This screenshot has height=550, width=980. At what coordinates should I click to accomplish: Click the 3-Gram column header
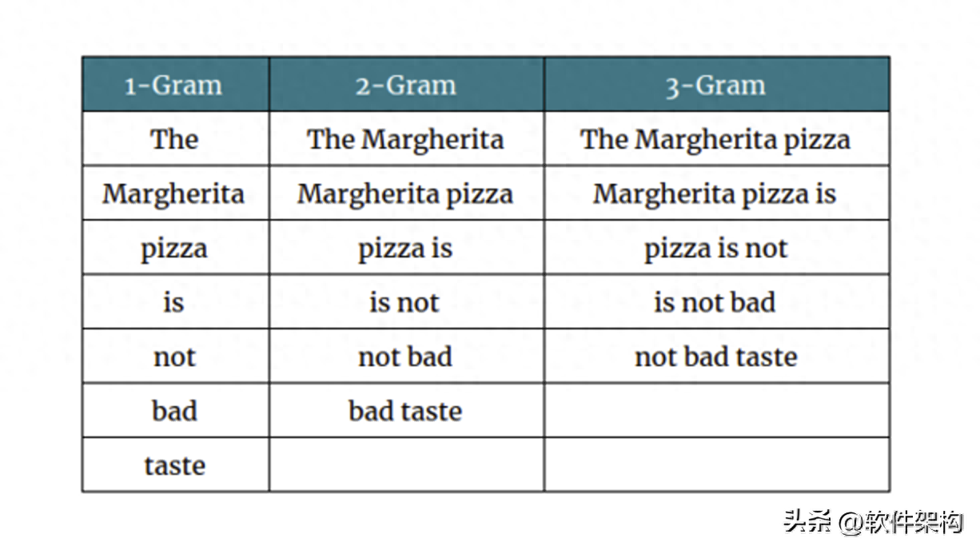click(717, 84)
